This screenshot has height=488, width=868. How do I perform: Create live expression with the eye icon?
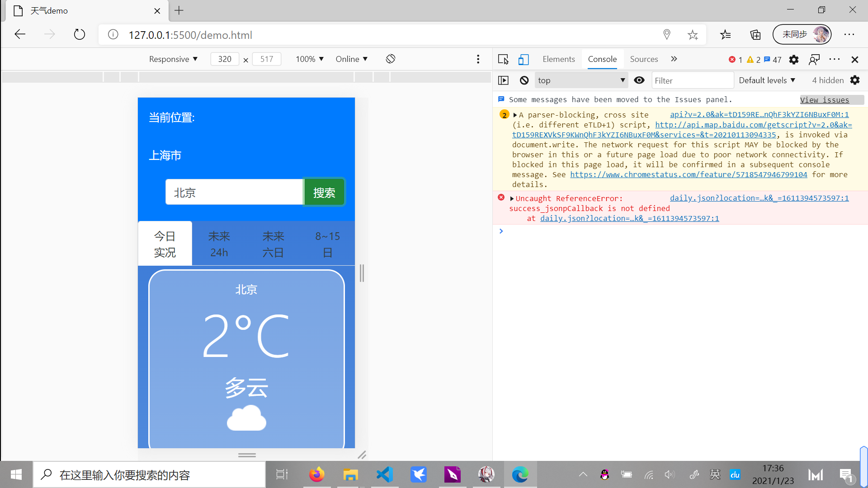(x=639, y=80)
